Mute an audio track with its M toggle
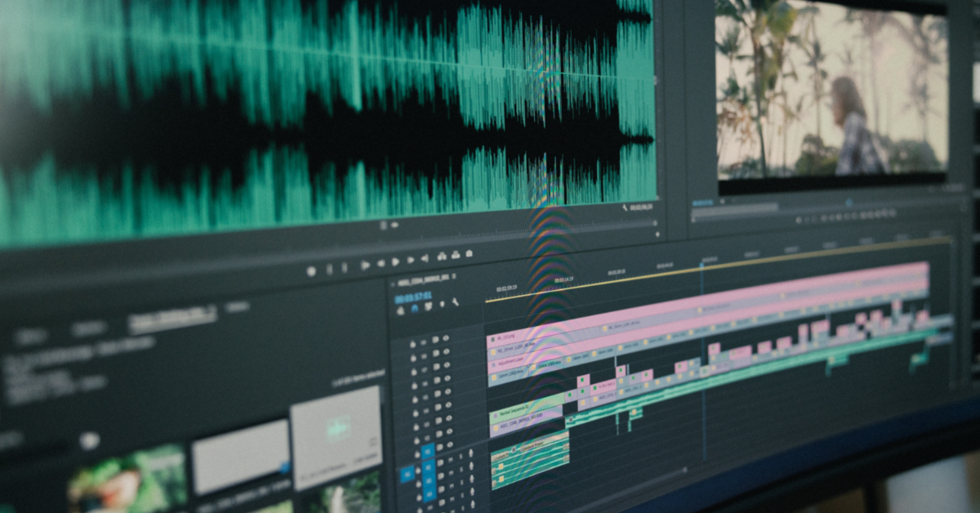The image size is (980, 513). (450, 460)
